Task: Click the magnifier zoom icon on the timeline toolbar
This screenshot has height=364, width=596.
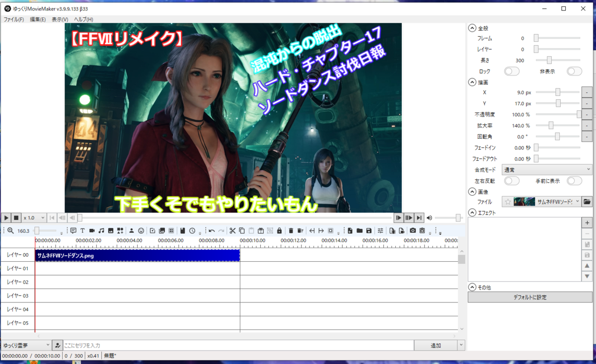Action: 10,231
